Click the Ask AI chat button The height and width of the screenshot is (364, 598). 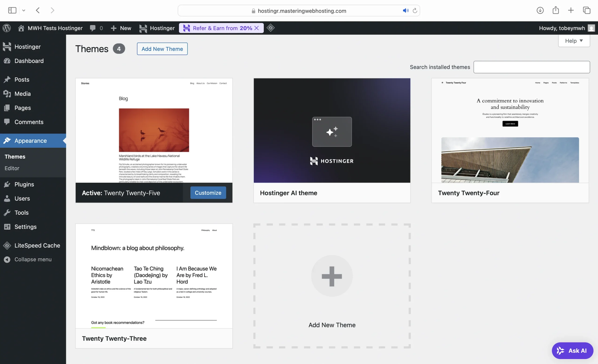[x=572, y=351]
